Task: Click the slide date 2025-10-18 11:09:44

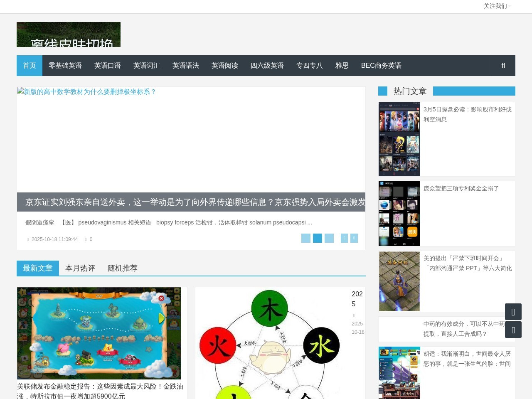Action: click(54, 239)
